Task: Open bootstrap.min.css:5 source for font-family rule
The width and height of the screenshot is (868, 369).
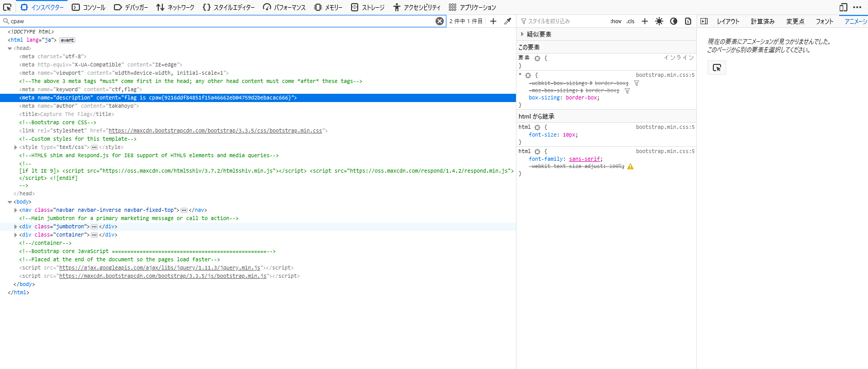Action: (665, 152)
